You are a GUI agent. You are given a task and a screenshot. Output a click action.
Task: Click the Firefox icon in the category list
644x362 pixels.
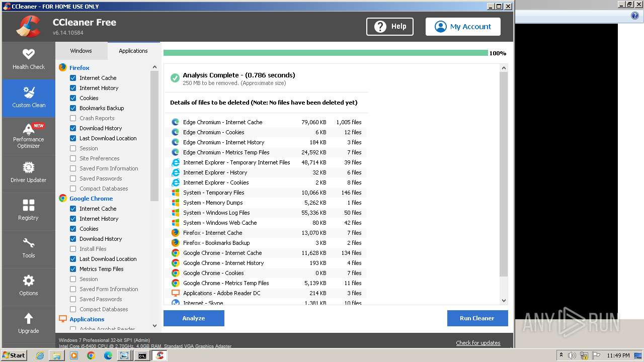[63, 67]
